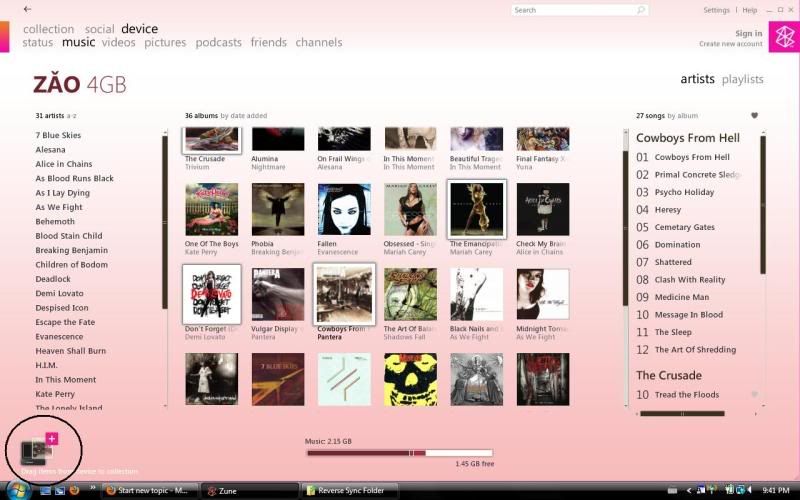Screen dimensions: 800x500
Task: Select artist 7 Blue Skies
Action: [x=58, y=135]
